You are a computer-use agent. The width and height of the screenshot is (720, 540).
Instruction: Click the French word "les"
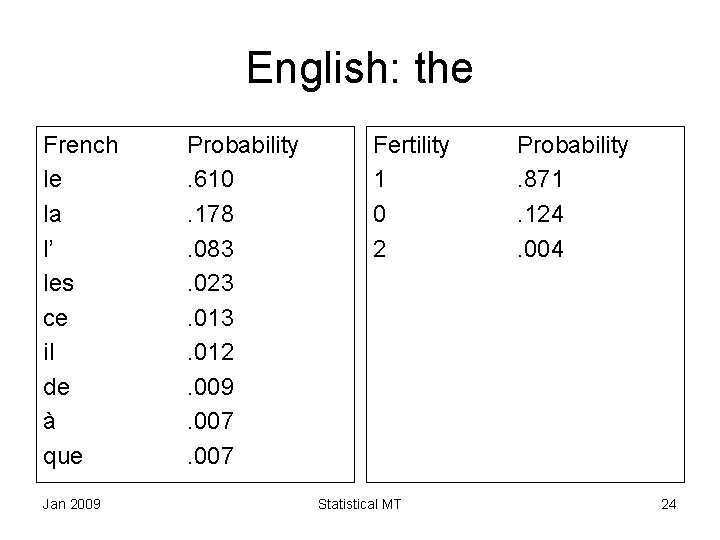click(x=59, y=283)
